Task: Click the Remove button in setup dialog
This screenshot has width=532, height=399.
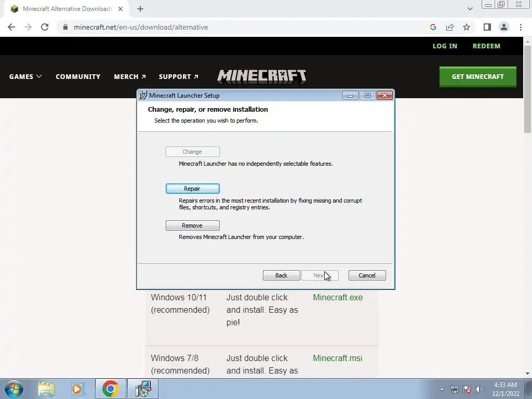Action: coord(192,225)
